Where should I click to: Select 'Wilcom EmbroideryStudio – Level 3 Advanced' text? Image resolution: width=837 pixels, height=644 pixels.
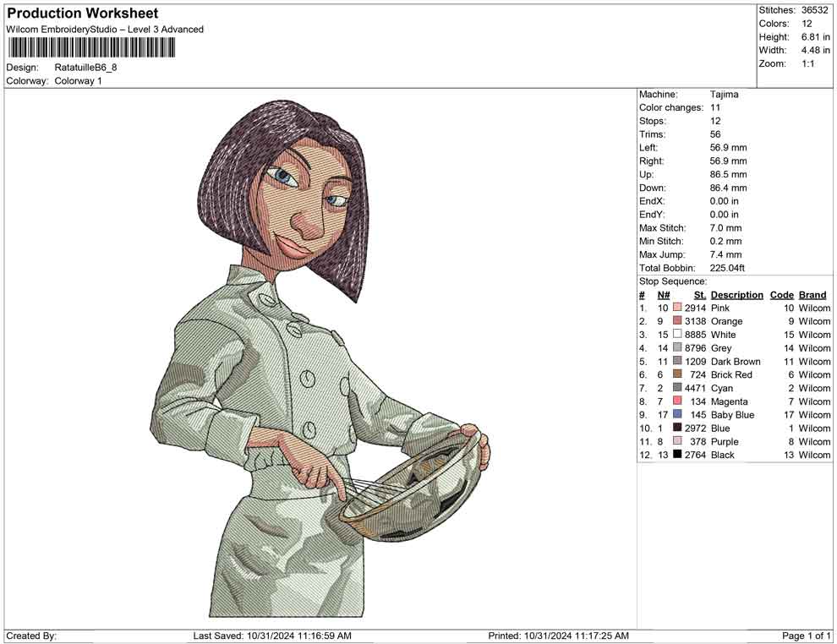tap(105, 30)
